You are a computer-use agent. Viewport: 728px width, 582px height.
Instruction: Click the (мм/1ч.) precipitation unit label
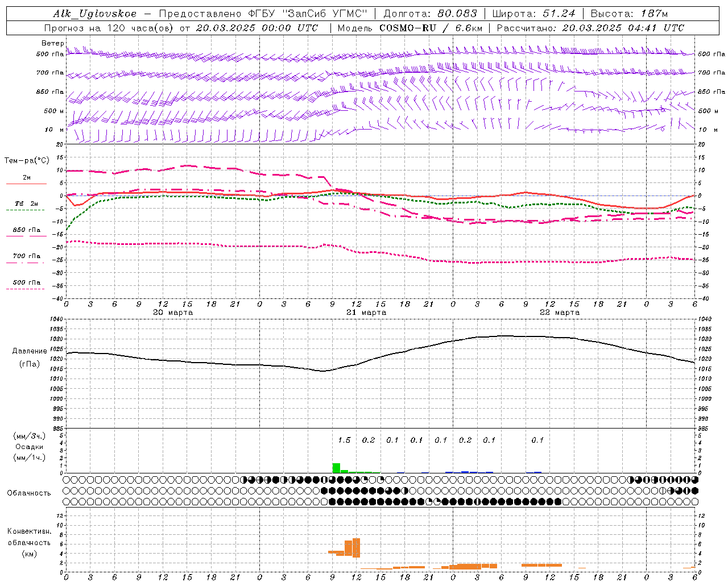(x=30, y=458)
